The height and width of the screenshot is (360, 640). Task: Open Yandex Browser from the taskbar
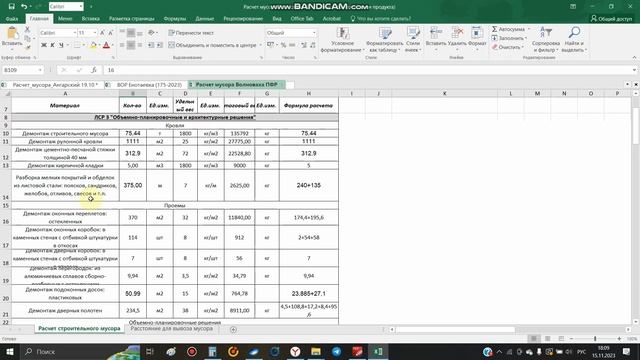[x=295, y=351]
